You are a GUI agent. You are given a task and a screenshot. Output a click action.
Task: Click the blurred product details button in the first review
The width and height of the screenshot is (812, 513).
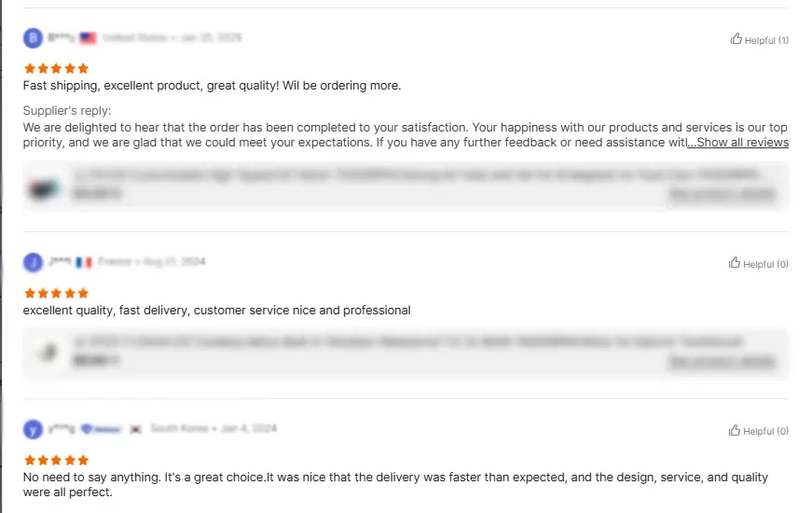[x=721, y=194]
